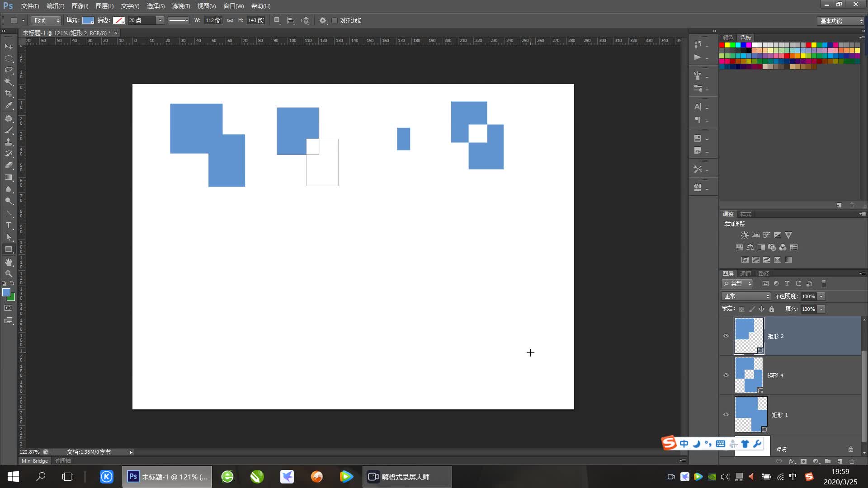
Task: Select the 矩形 1 layer thumbnail
Action: coord(750,414)
